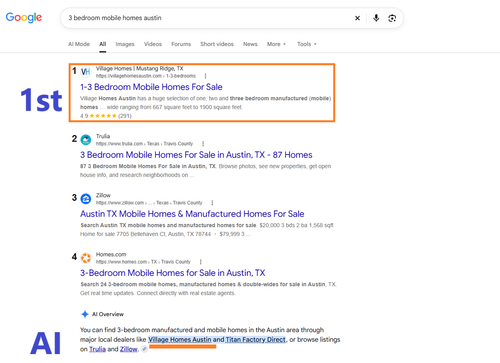This screenshot has width=500, height=363.
Task: Open more options for Village Homes result
Action: 205,76
